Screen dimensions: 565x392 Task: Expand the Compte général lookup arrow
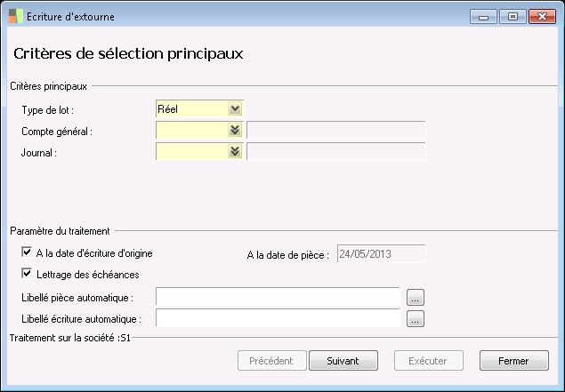[235, 130]
